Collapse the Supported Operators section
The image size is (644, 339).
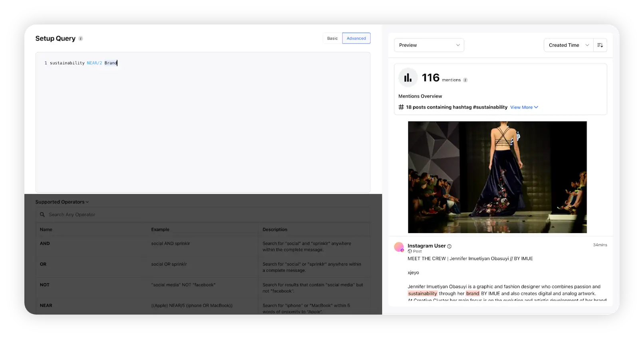coord(62,202)
